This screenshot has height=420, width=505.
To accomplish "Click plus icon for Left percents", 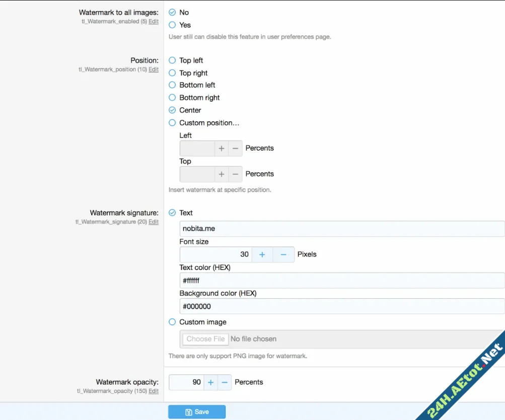I will (x=222, y=149).
